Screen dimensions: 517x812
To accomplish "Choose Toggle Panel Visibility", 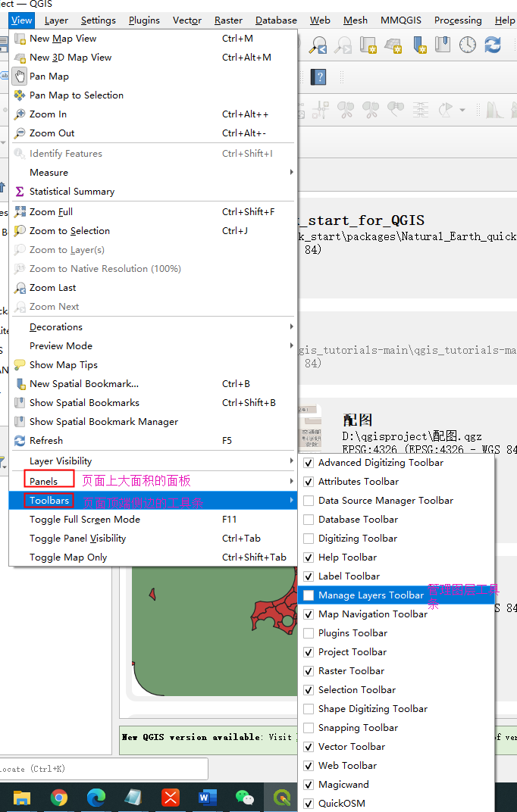I will click(153, 539).
